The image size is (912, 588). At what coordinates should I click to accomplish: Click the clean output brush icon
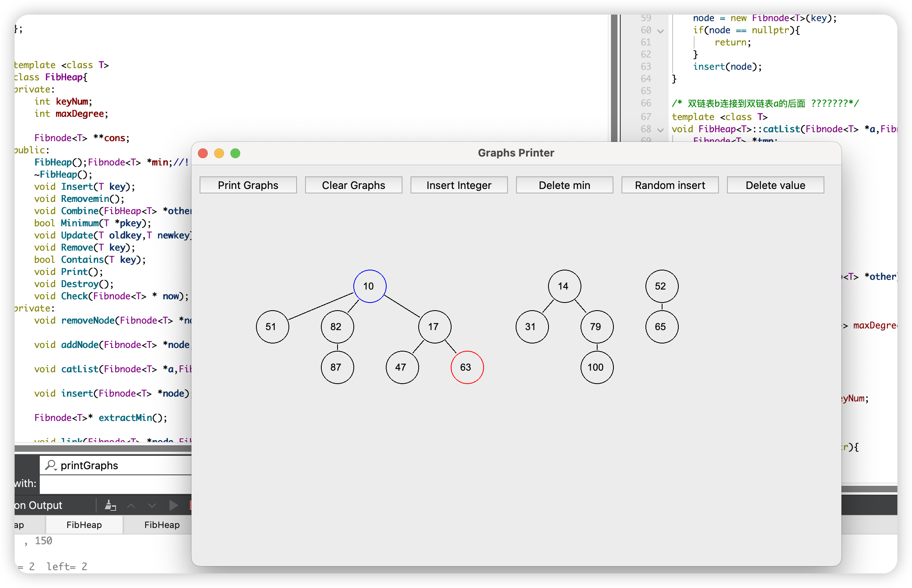tap(110, 505)
